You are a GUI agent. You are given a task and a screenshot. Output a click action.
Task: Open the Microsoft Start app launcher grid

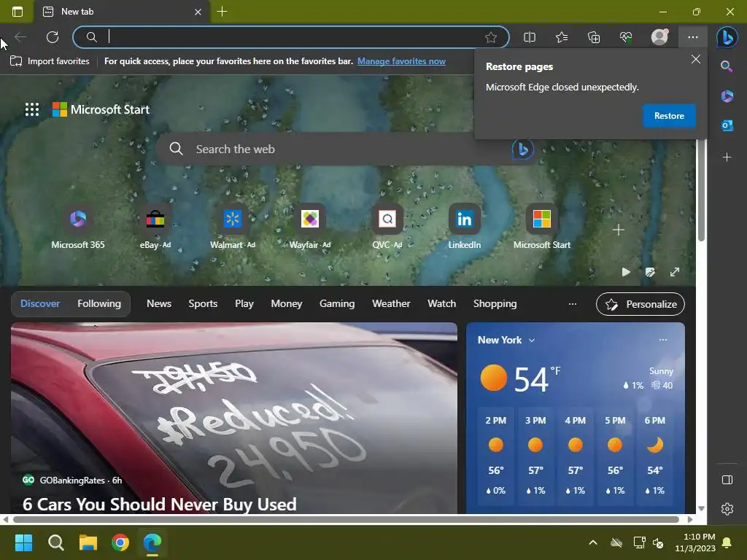[x=32, y=109]
